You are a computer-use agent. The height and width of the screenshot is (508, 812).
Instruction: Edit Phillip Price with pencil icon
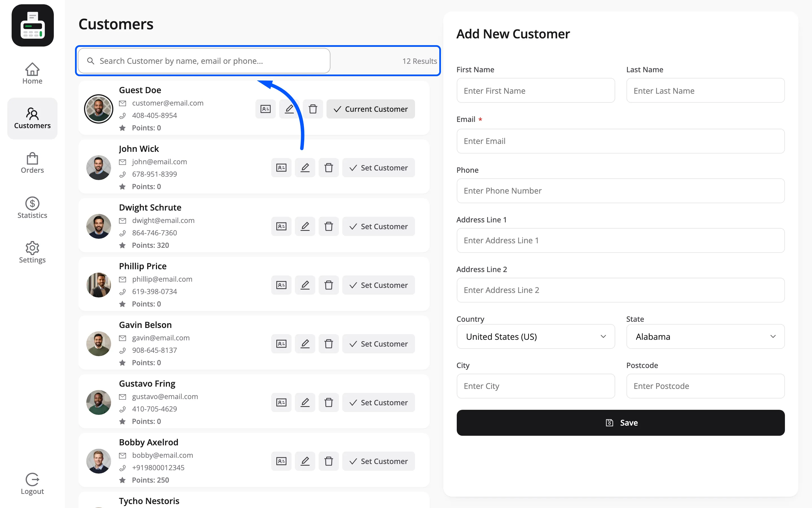305,285
